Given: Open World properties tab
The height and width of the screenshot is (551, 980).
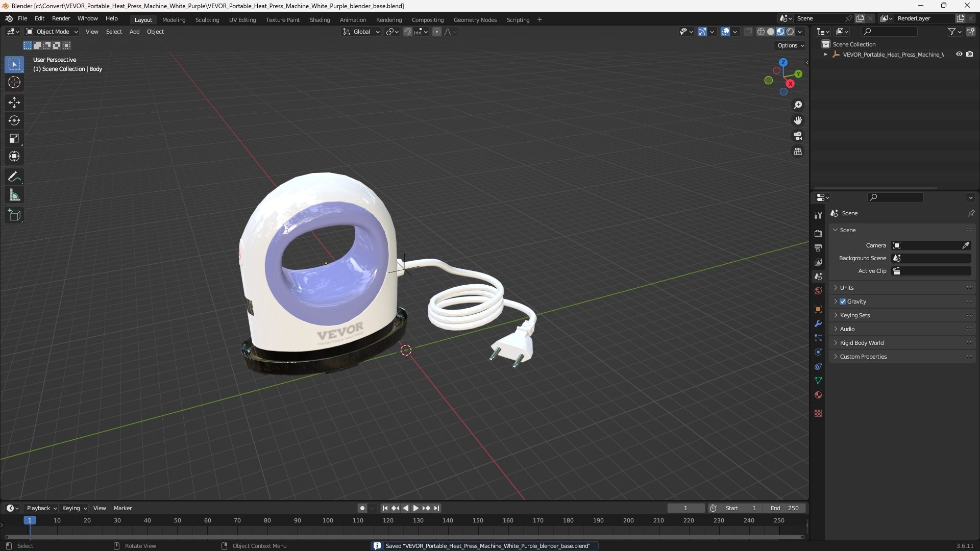Looking at the screenshot, I should (818, 291).
